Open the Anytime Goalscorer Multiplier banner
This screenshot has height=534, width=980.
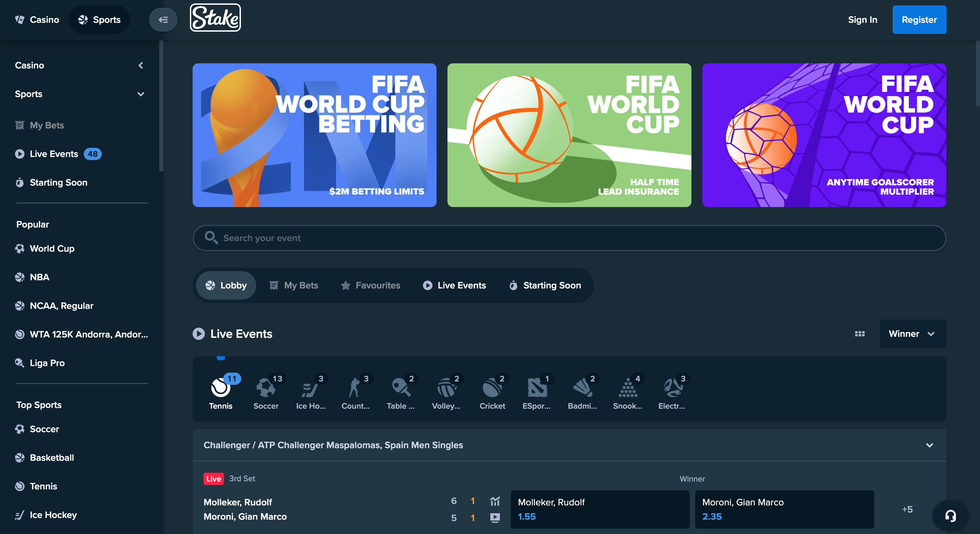pyautogui.click(x=824, y=135)
